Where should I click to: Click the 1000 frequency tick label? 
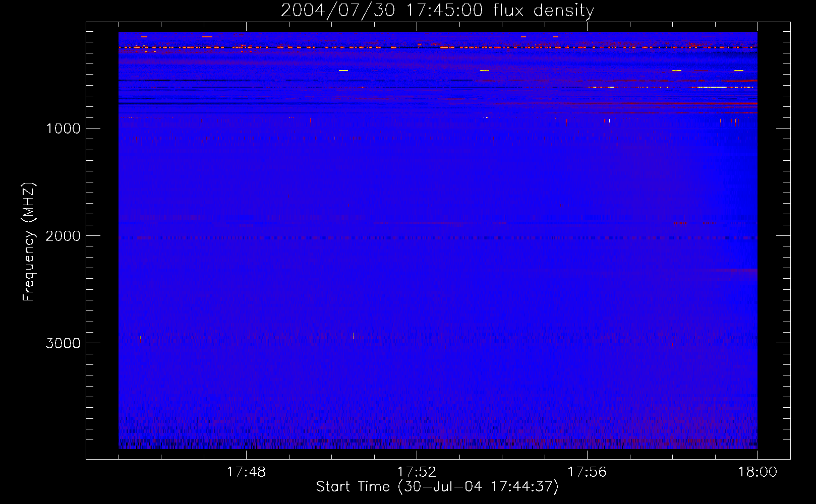pyautogui.click(x=63, y=129)
